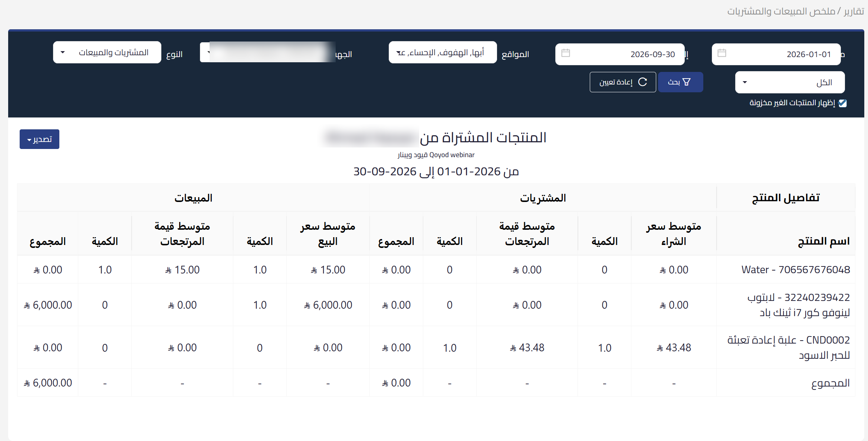Go to تقارير in the breadcrumb
This screenshot has width=868, height=441.
(854, 11)
